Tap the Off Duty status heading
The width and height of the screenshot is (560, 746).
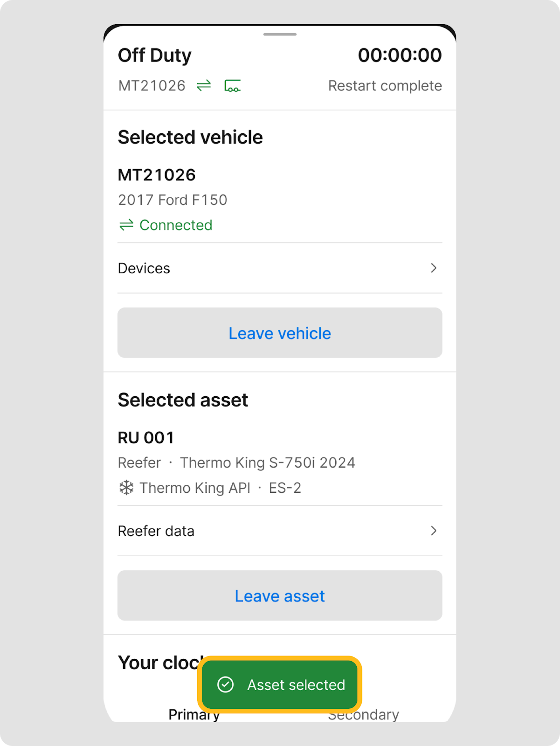pos(155,55)
